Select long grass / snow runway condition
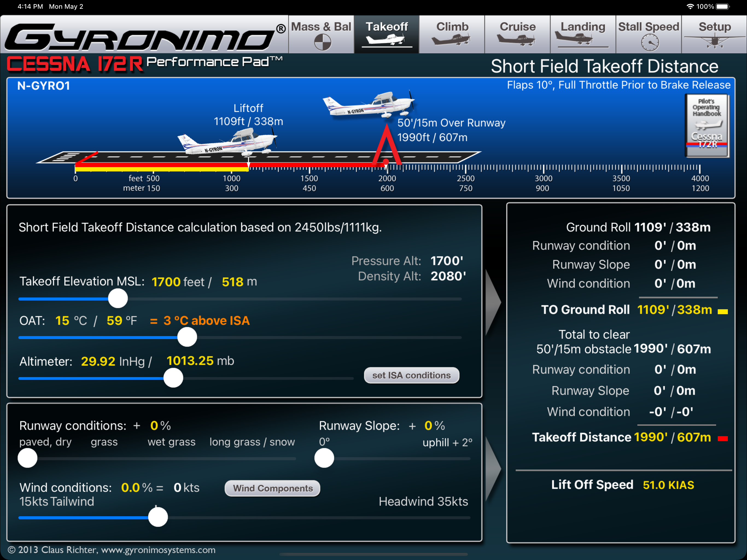The image size is (747, 560). click(x=252, y=442)
